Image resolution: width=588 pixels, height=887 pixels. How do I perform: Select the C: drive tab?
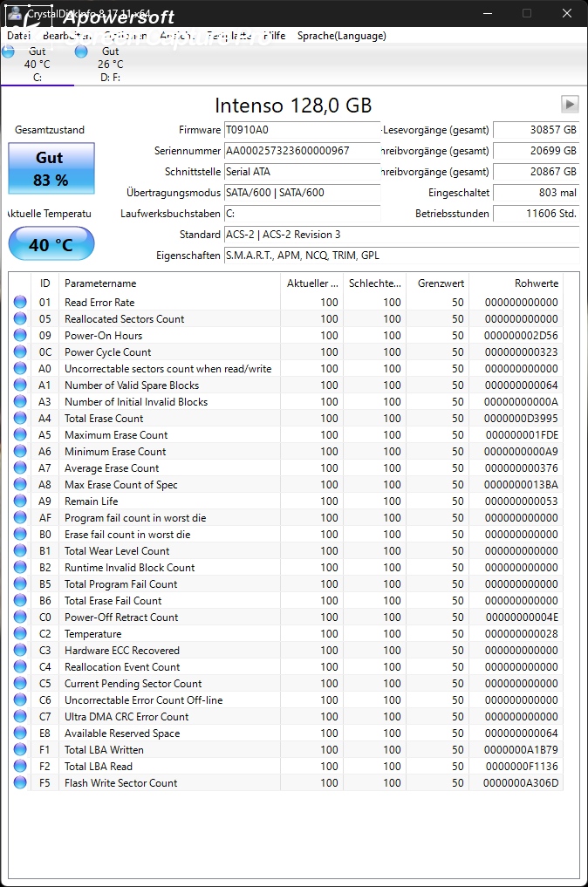click(x=38, y=64)
